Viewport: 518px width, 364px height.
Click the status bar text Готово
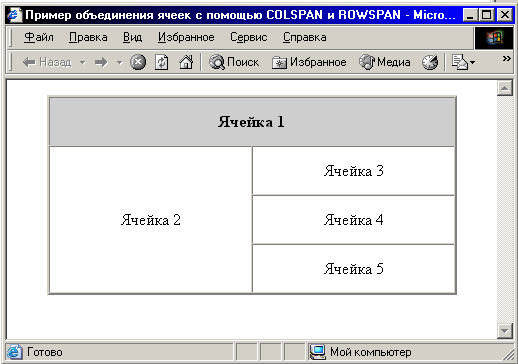click(x=44, y=352)
